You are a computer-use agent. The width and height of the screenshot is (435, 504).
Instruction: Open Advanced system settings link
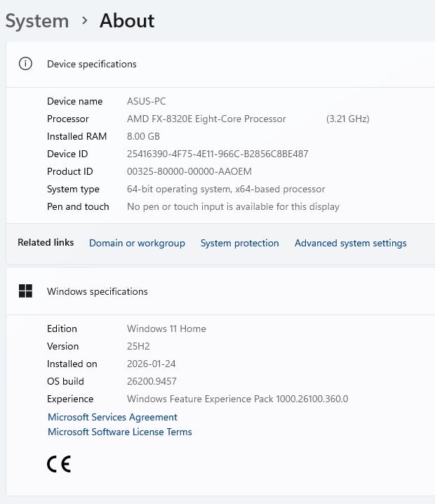tap(351, 243)
